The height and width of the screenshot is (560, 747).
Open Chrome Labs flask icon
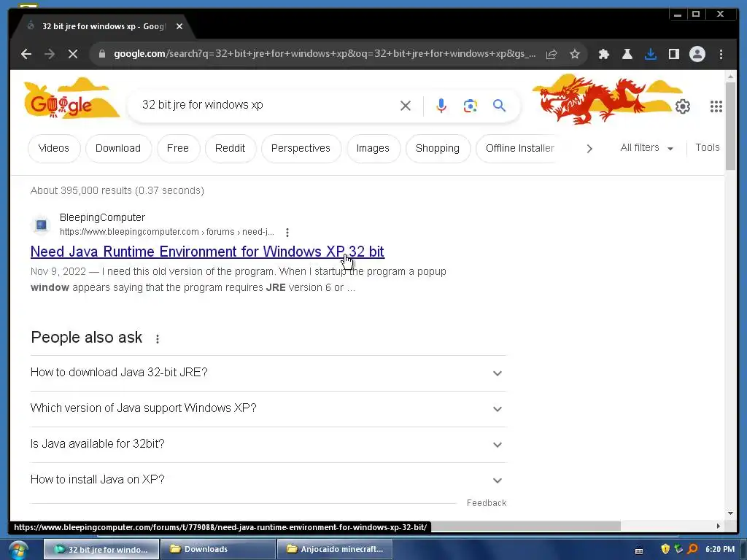click(627, 54)
